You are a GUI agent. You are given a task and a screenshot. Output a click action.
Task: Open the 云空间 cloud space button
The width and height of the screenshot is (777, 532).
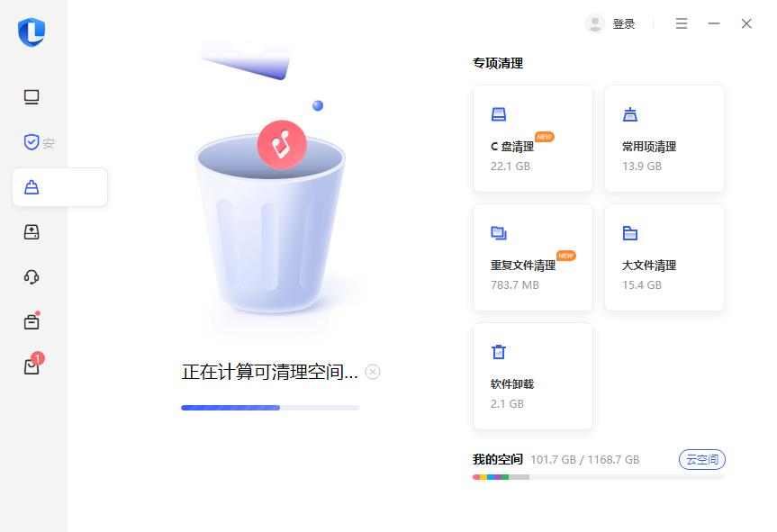click(x=701, y=459)
